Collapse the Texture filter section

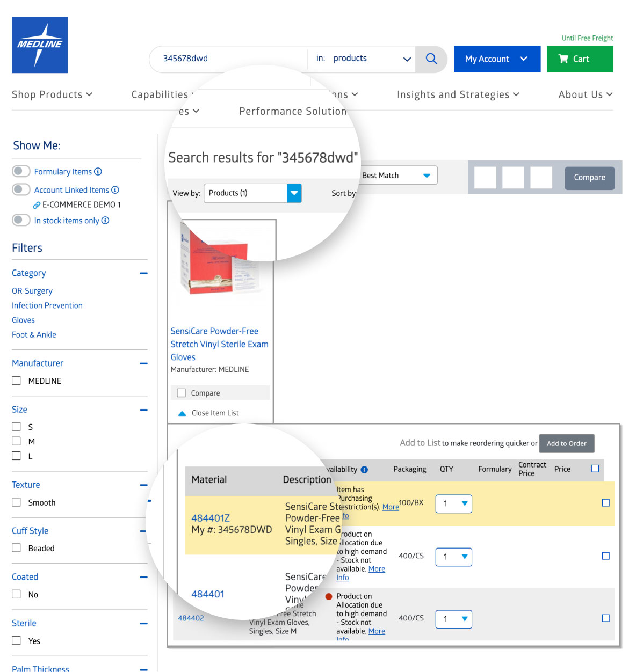point(143,485)
